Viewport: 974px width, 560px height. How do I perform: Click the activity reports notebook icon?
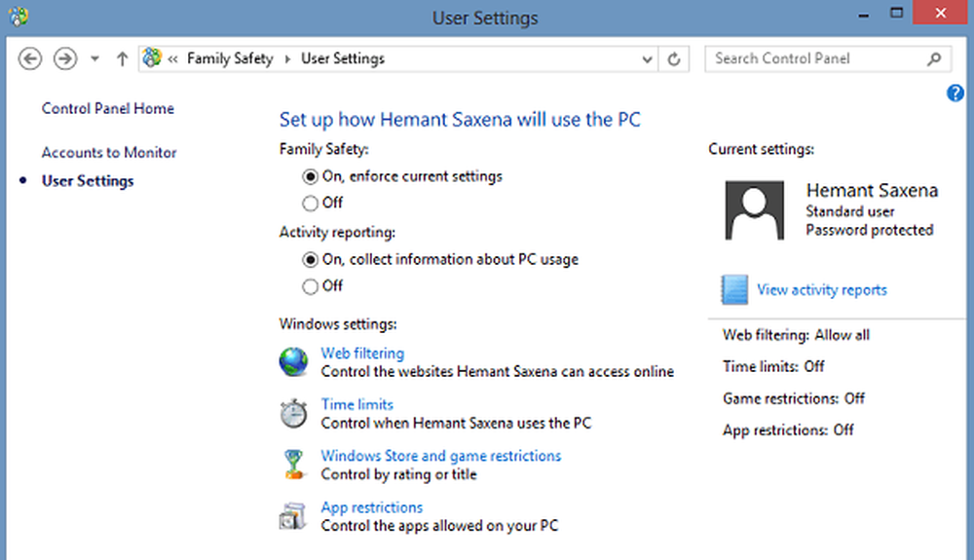pyautogui.click(x=734, y=290)
